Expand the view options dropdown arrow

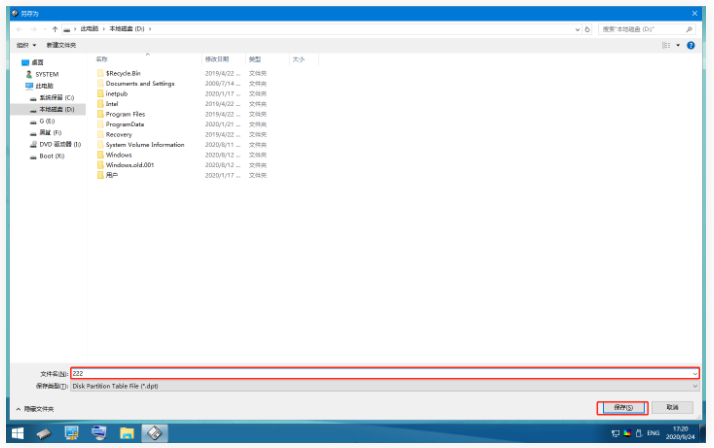click(678, 46)
